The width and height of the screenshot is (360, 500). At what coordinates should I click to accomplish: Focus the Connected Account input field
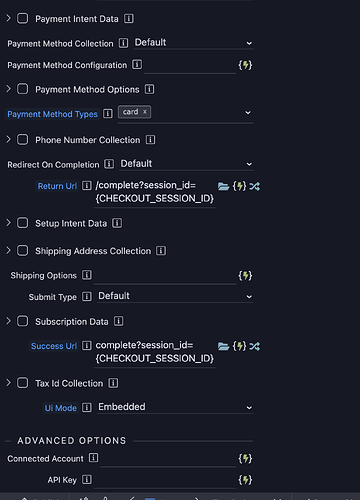point(168,460)
